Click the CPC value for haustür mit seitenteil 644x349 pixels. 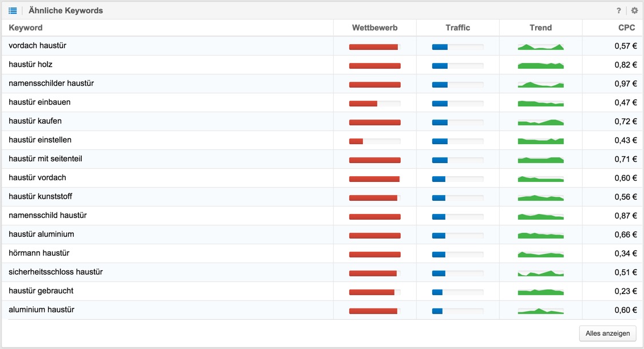point(626,159)
